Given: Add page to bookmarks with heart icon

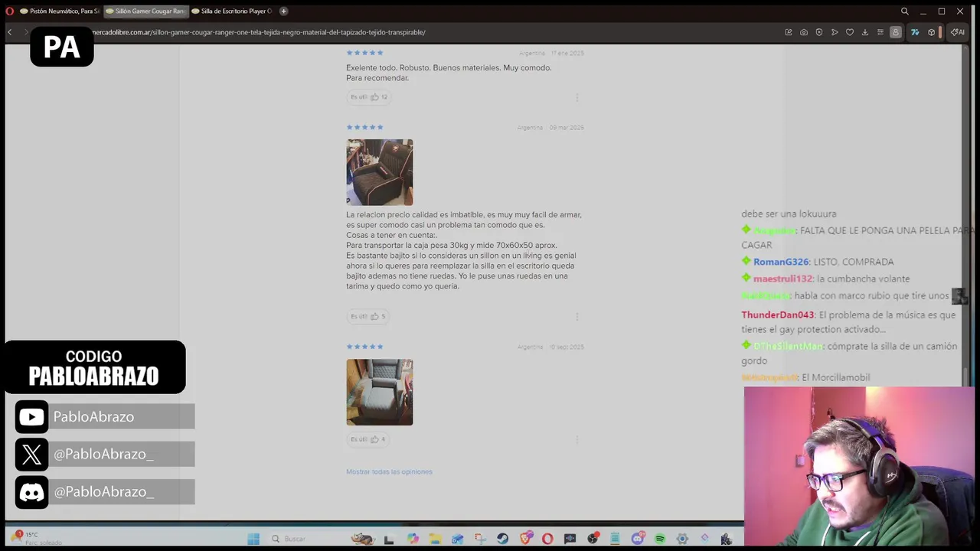Looking at the screenshot, I should click(849, 32).
